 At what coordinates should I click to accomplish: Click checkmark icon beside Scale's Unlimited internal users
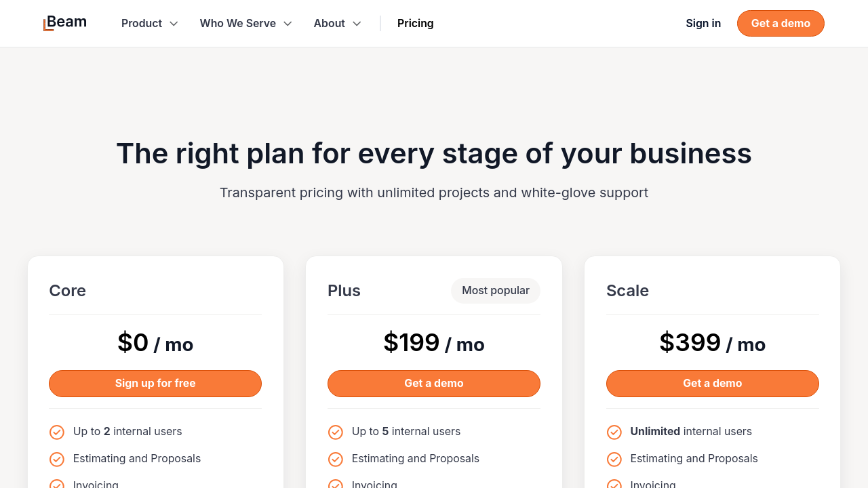click(614, 432)
